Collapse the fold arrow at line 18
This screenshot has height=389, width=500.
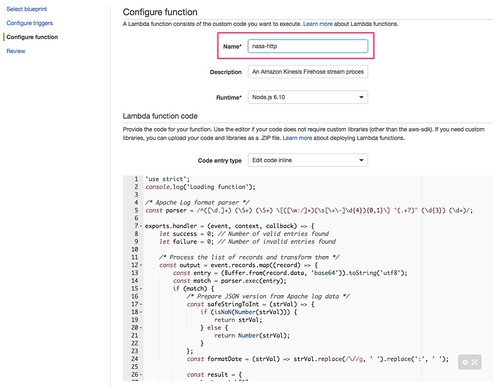click(x=141, y=312)
